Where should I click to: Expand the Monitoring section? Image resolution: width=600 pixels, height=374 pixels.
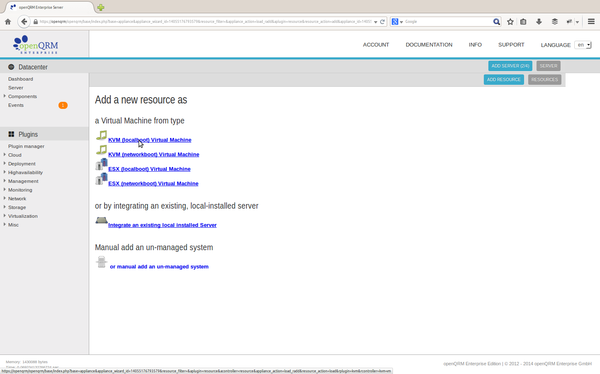pos(5,189)
